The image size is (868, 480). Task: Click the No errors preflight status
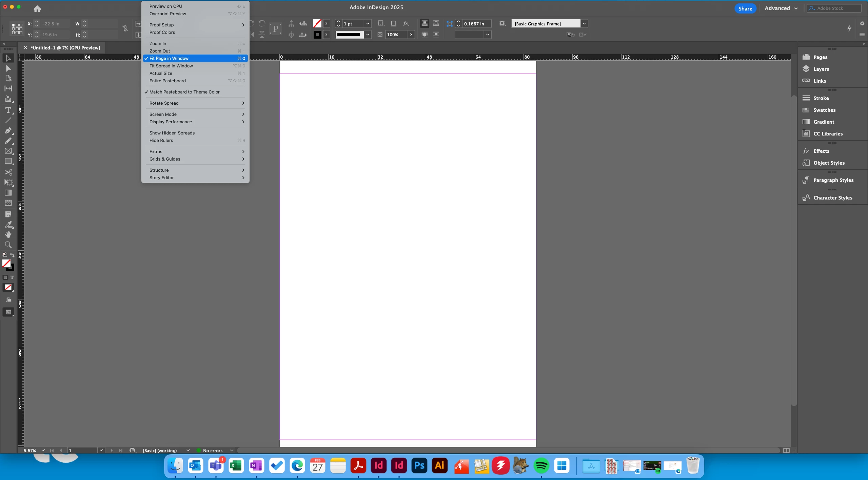pyautogui.click(x=213, y=451)
